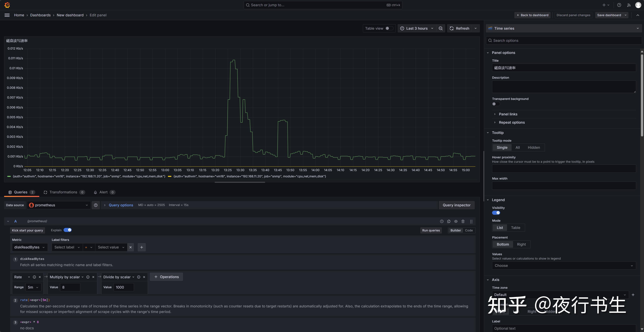Click the Grafana logo icon
644x332 pixels.
pos(7,5)
